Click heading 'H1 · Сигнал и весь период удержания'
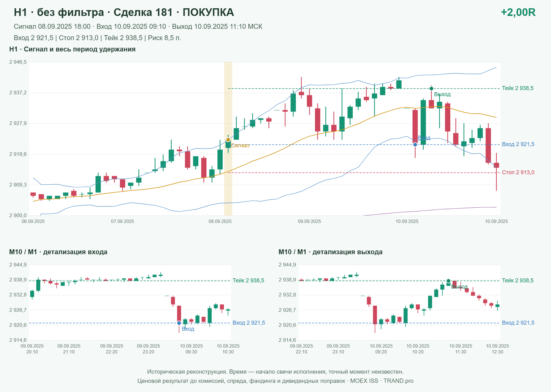This screenshot has width=551, height=392. (x=72, y=49)
